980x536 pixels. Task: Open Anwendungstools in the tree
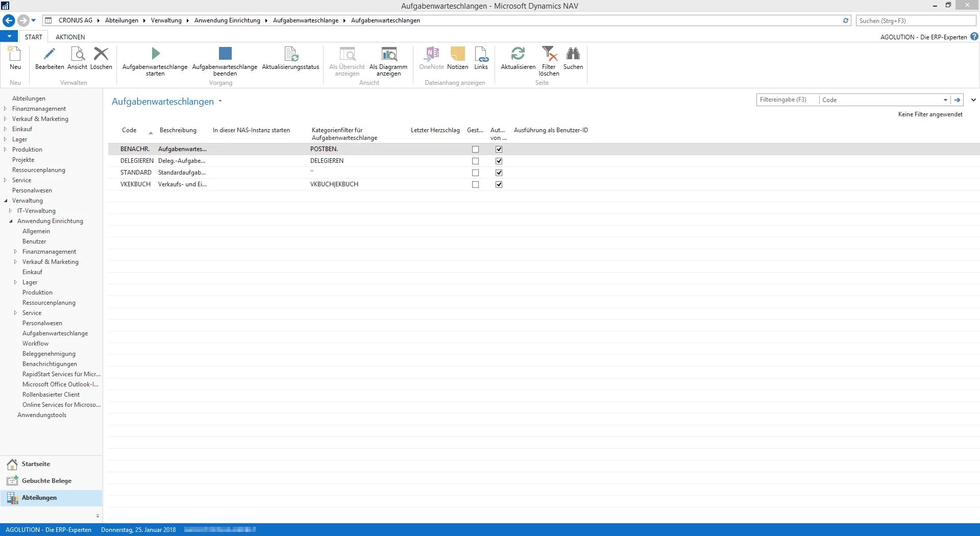pos(42,415)
